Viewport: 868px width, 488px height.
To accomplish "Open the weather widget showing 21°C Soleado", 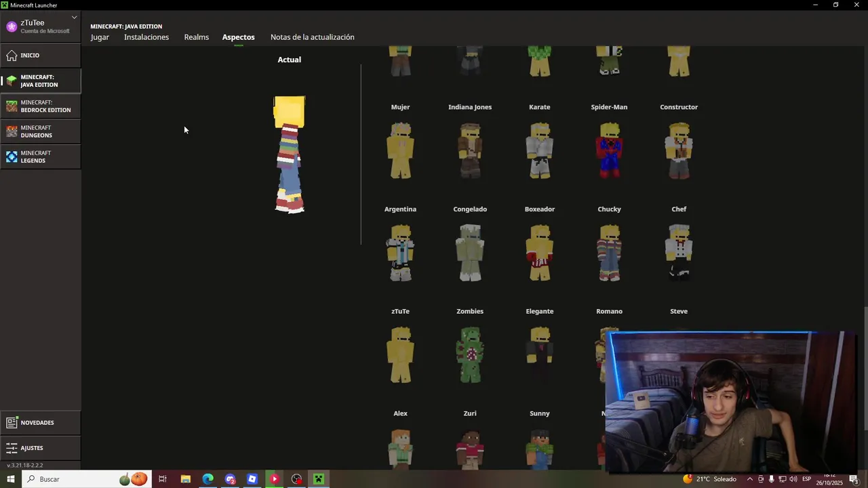I will [x=710, y=479].
